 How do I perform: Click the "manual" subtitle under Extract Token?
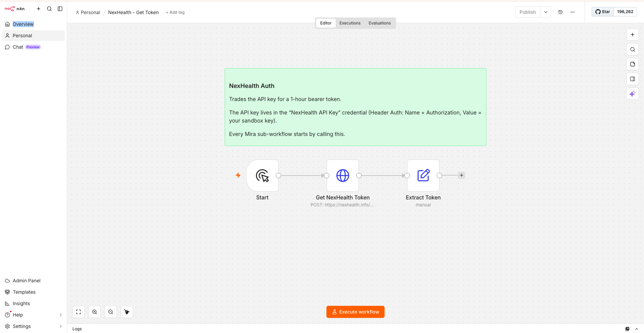pyautogui.click(x=423, y=205)
